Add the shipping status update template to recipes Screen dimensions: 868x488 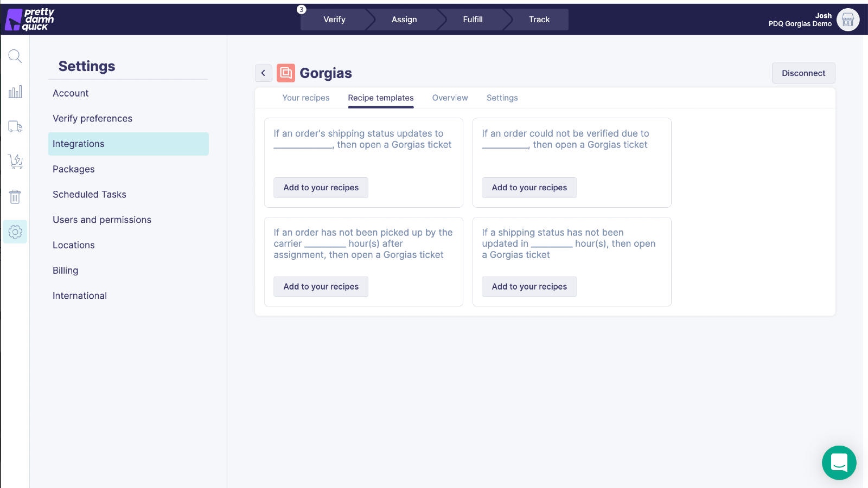coord(321,187)
